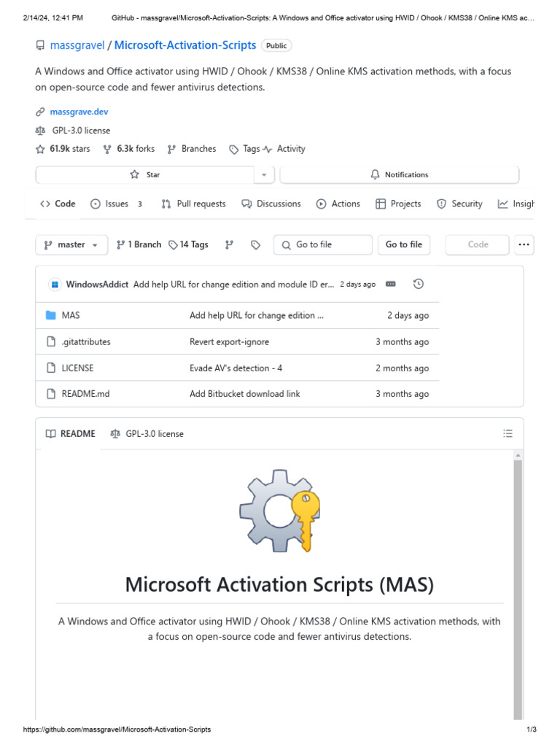The height and width of the screenshot is (747, 560).
Task: Open the Pull requests tab
Action: [193, 204]
